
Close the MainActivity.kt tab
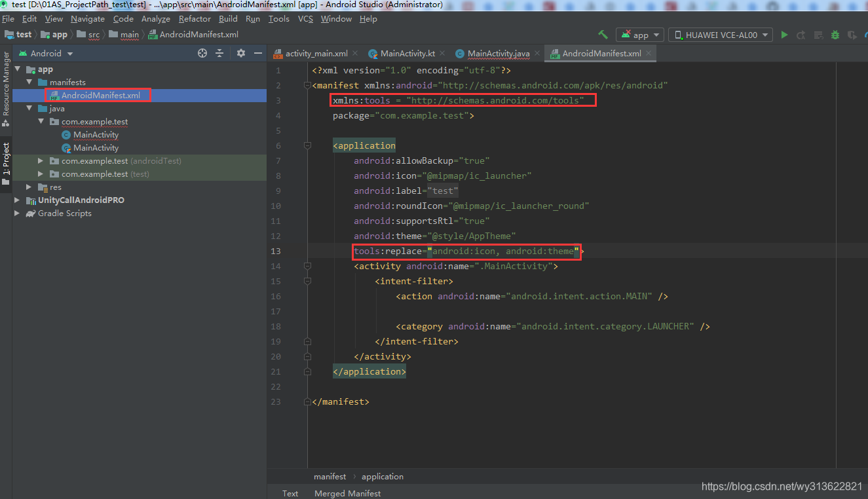click(442, 53)
